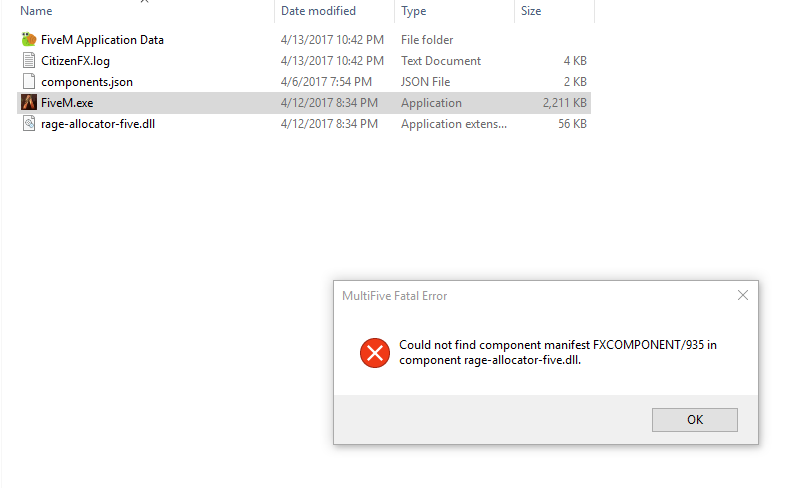This screenshot has width=794, height=488.
Task: Click the CitizenFX.log text file icon
Action: click(28, 61)
